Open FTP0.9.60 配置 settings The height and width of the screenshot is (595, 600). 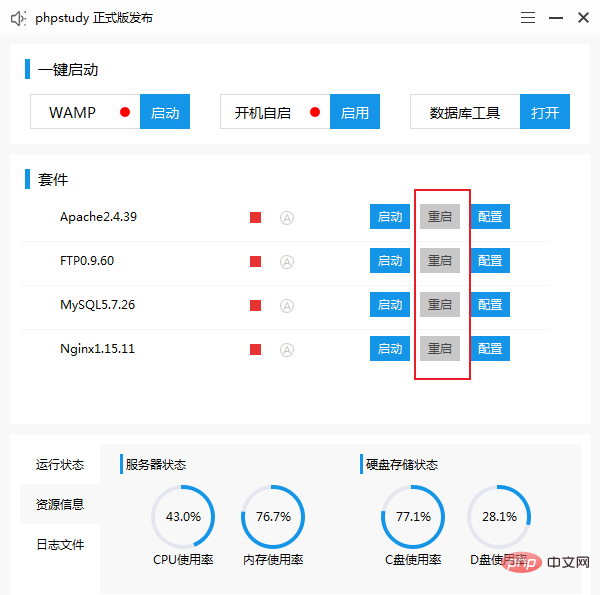tap(490, 261)
